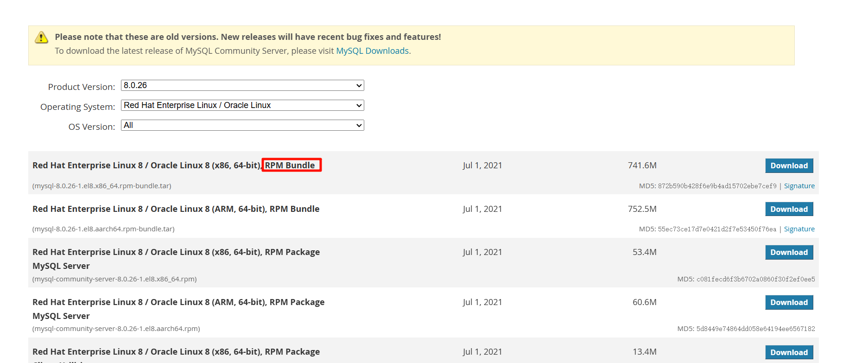Download the x86 64-bit RPM Bundle (741.6M)
Screen dimensions: 868x363
tap(789, 166)
